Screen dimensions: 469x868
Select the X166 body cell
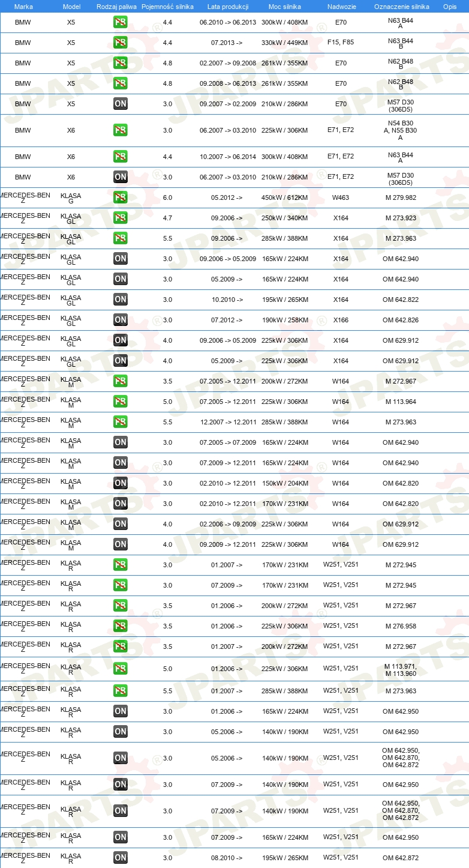pyautogui.click(x=341, y=320)
